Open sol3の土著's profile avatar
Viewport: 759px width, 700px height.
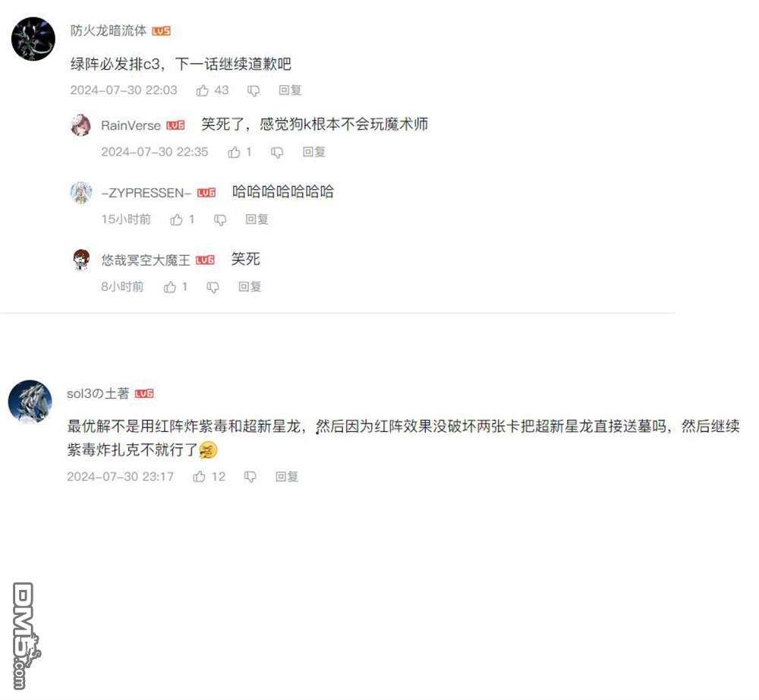30,402
